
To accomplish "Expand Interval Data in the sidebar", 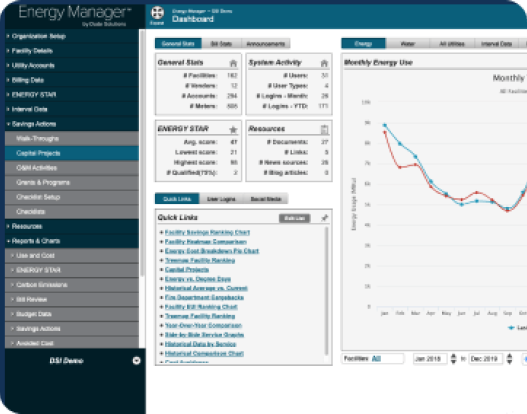I will pyautogui.click(x=72, y=109).
